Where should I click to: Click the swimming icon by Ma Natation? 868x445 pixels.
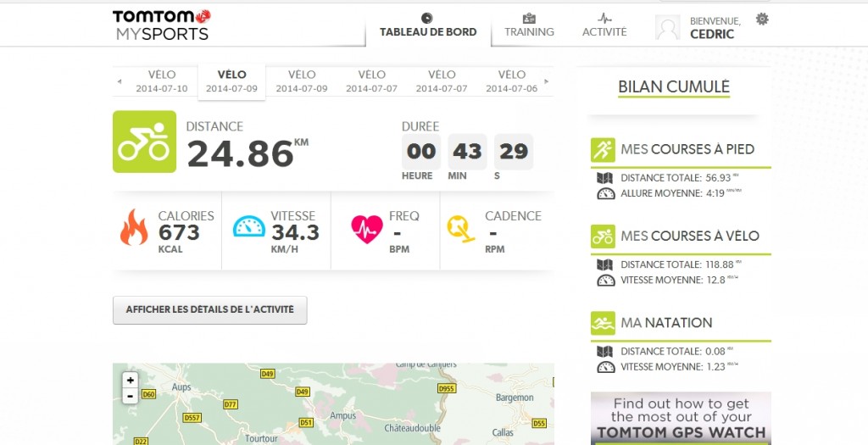coord(603,323)
